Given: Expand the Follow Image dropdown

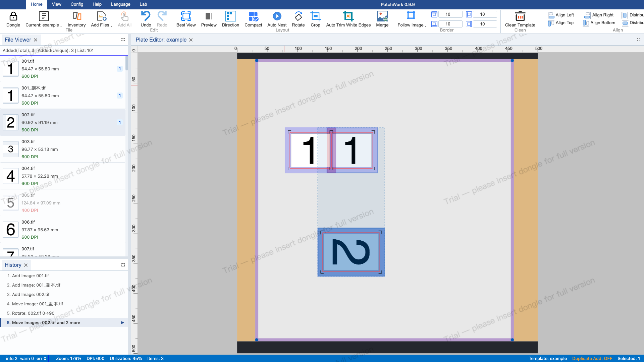Looking at the screenshot, I should (x=412, y=19).
